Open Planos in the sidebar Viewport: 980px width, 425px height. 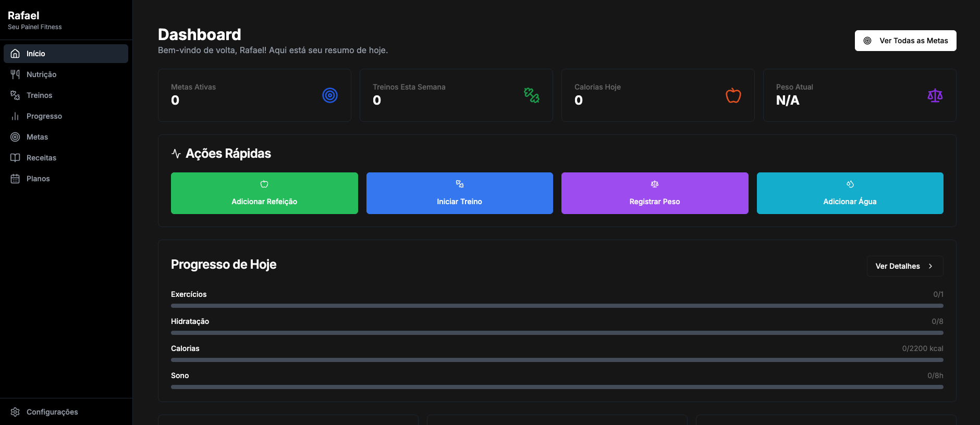pos(66,179)
